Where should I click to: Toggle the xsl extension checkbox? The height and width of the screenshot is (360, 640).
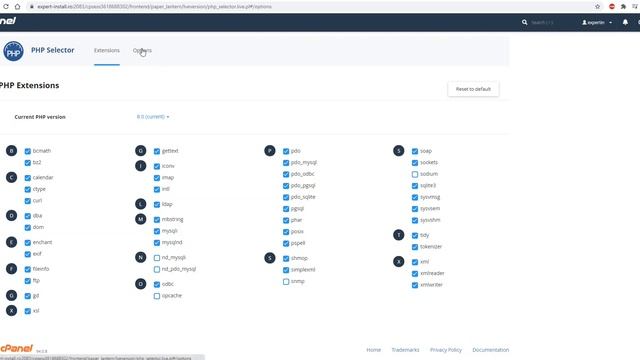[28, 311]
